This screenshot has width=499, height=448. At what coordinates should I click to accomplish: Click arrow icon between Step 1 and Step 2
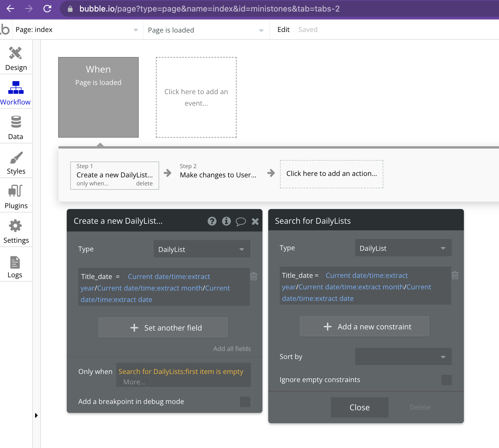[167, 173]
